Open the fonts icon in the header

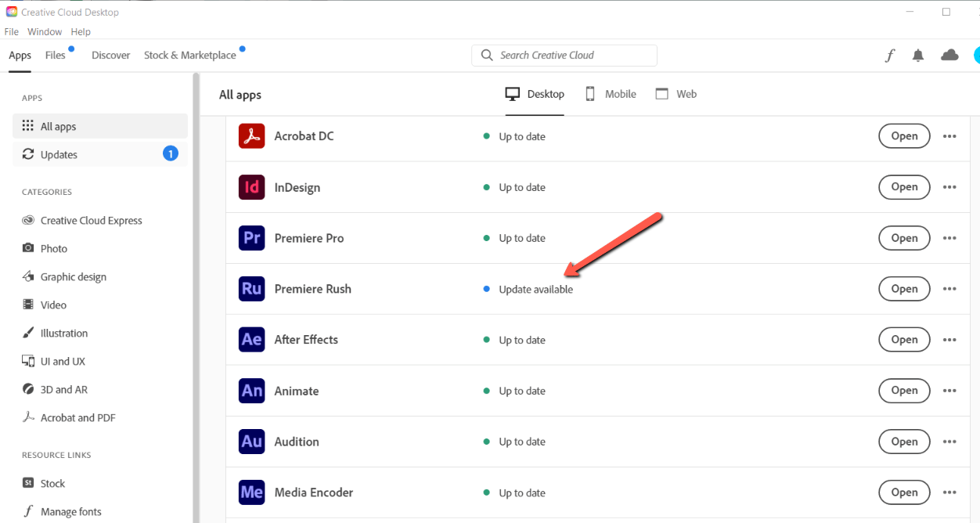point(890,56)
